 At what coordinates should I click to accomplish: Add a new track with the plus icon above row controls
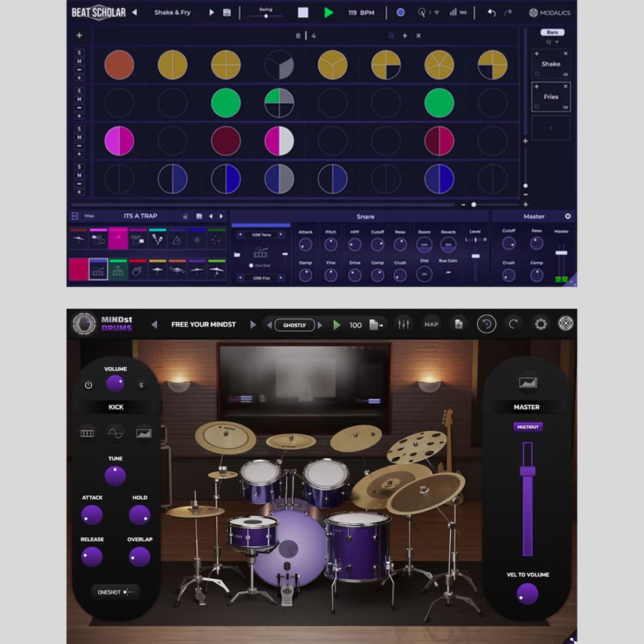[79, 35]
